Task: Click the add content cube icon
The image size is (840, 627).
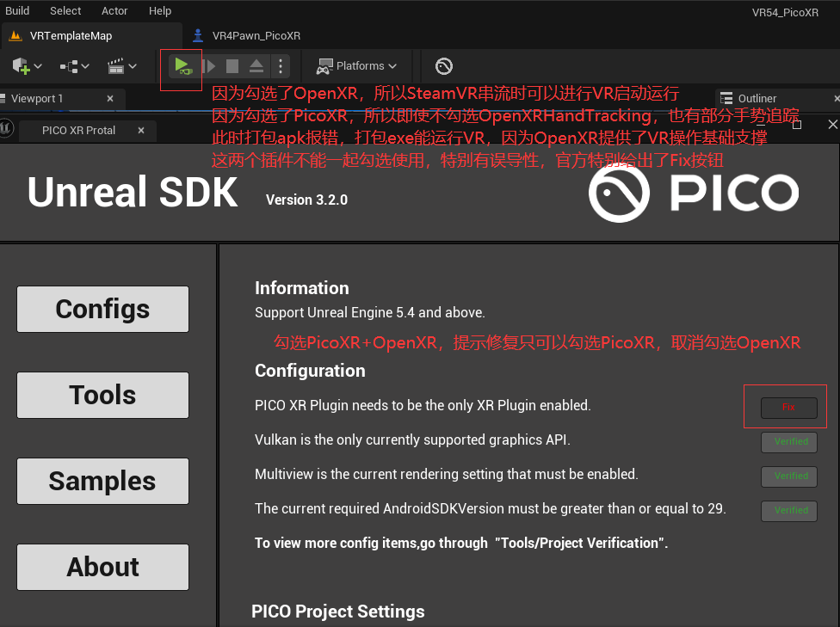Action: click(21, 66)
